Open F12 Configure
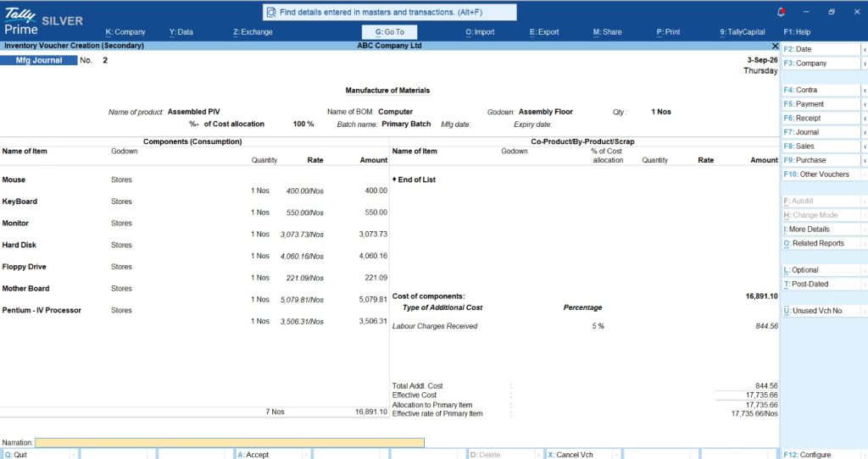Screen dimensions: 868x459 (821, 455)
